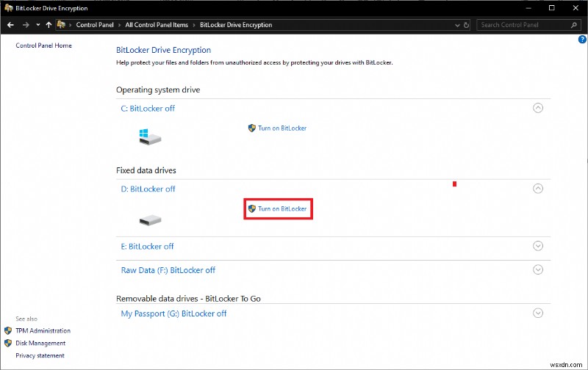Open Control Panel Home link

[x=43, y=46]
